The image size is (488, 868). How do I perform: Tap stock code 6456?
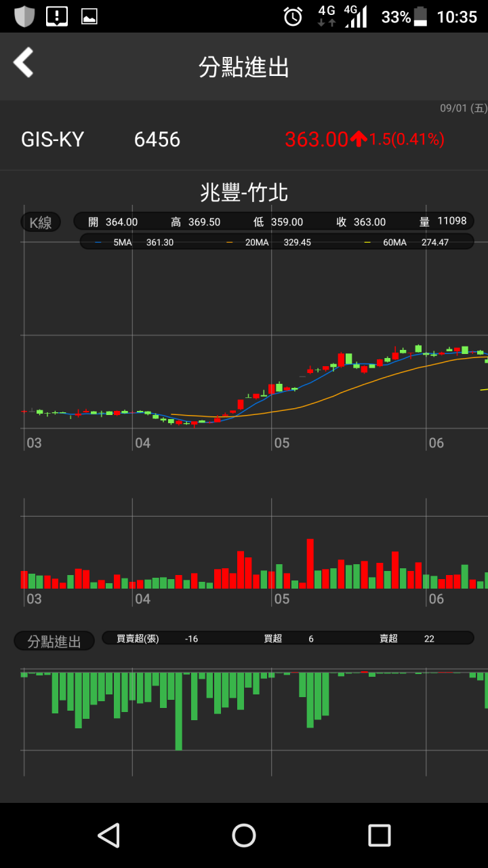coord(157,139)
